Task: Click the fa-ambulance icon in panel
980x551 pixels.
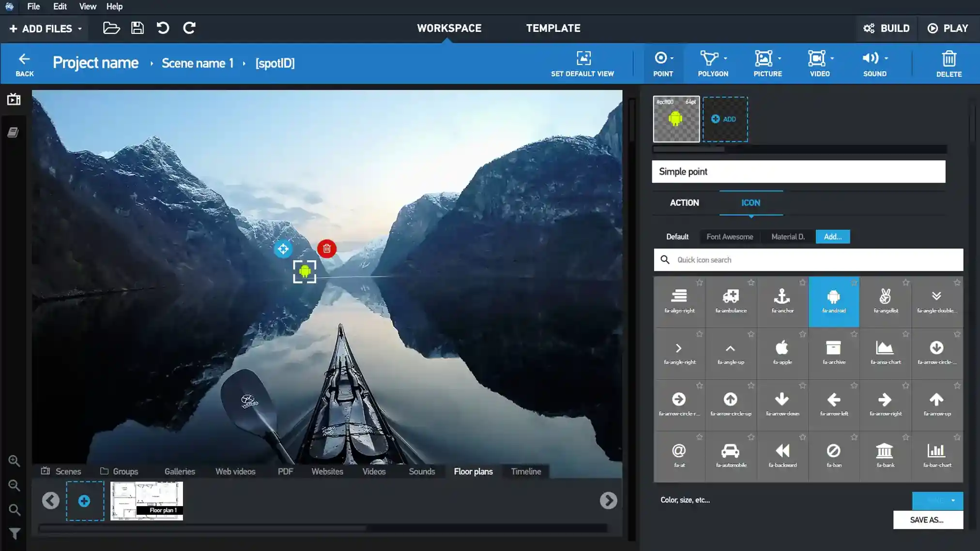Action: tap(730, 301)
